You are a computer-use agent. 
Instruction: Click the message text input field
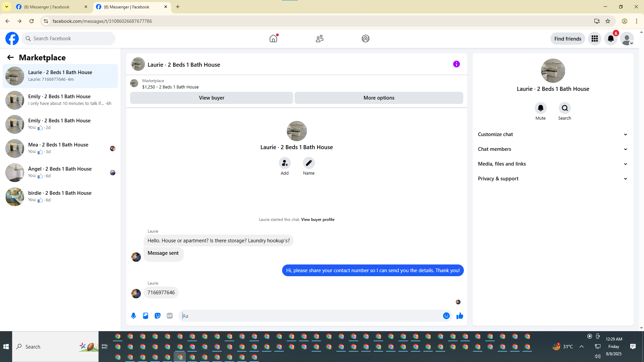[x=310, y=316]
